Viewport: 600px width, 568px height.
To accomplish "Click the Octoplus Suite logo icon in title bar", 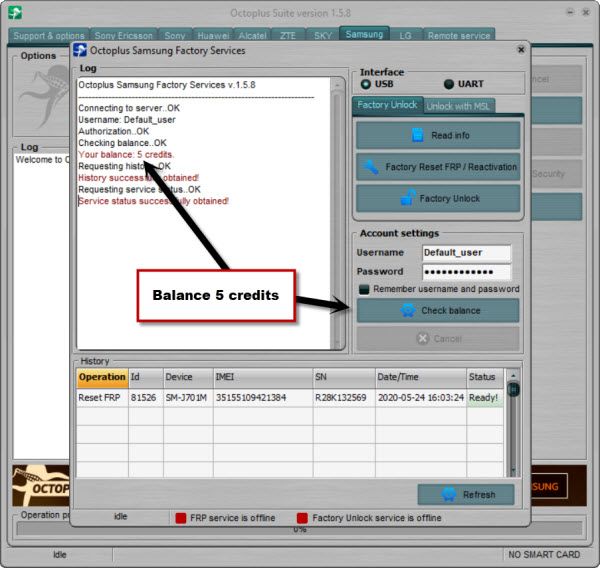I will pos(15,13).
